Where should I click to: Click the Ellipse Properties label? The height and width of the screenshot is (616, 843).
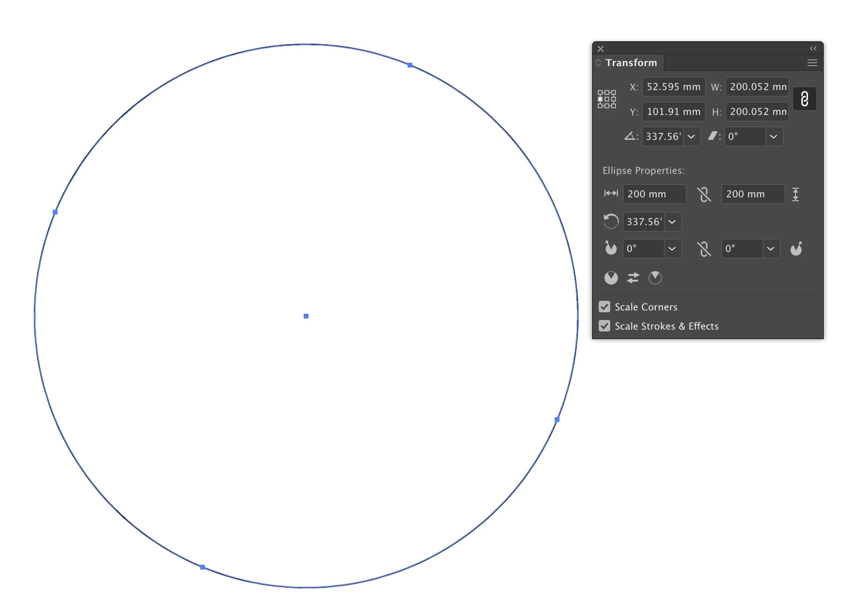click(x=643, y=171)
